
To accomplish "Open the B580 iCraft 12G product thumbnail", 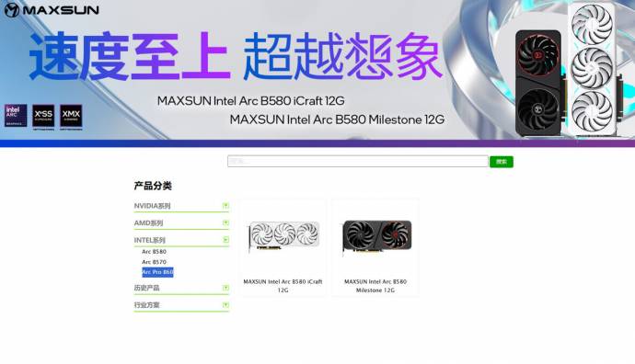I will 283,236.
